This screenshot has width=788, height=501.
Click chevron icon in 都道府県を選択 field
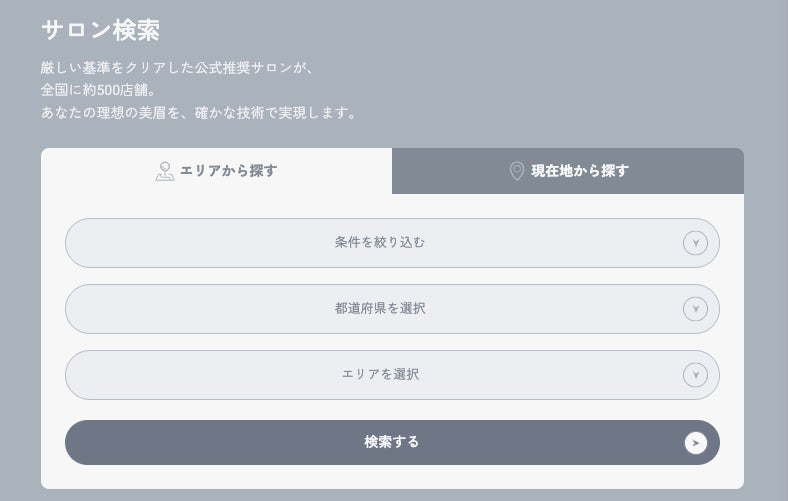tap(695, 309)
